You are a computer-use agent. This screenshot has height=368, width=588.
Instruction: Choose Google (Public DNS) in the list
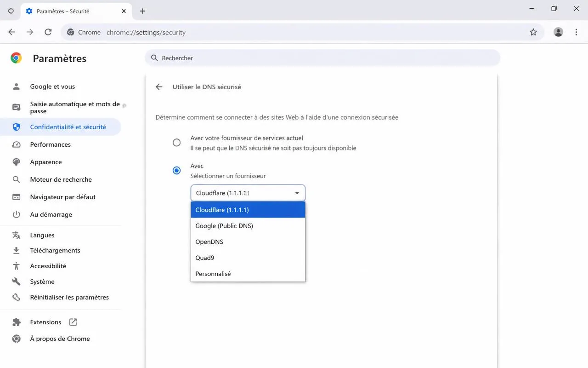click(248, 226)
